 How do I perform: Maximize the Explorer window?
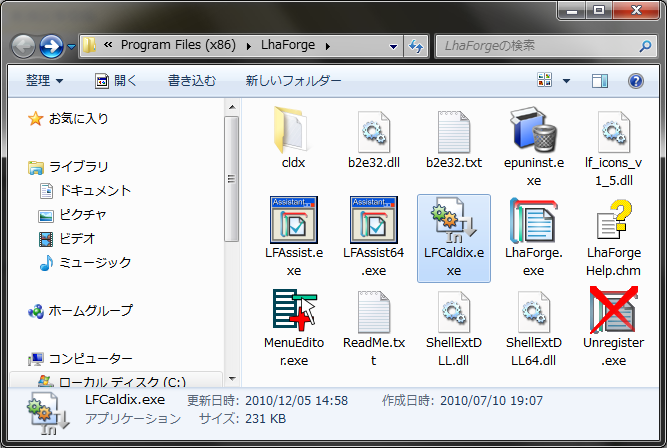pos(599,10)
